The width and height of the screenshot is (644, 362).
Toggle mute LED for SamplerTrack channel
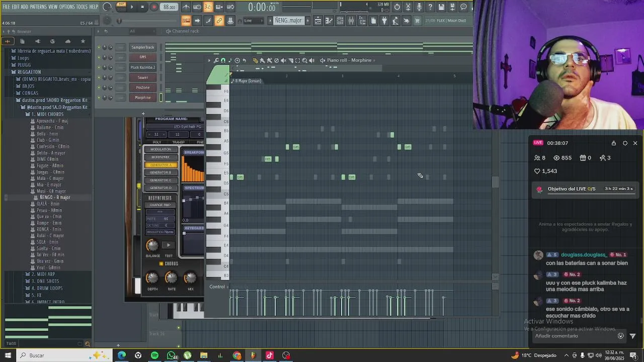click(x=99, y=47)
